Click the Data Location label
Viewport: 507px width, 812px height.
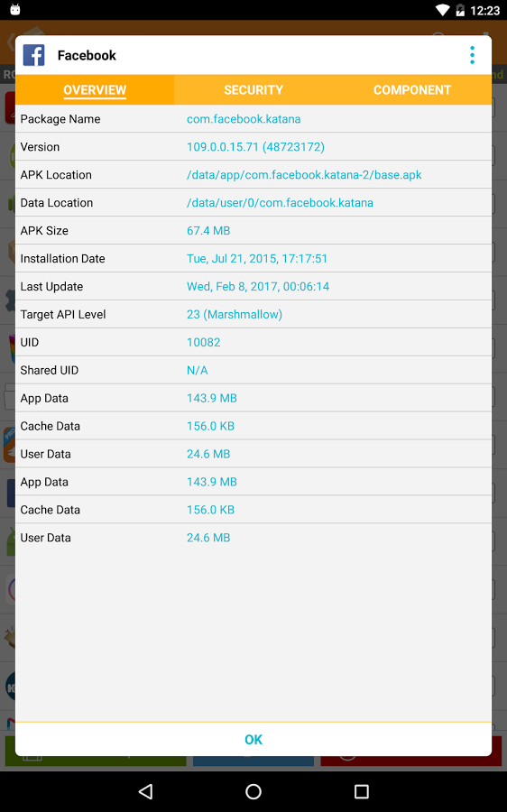(57, 202)
